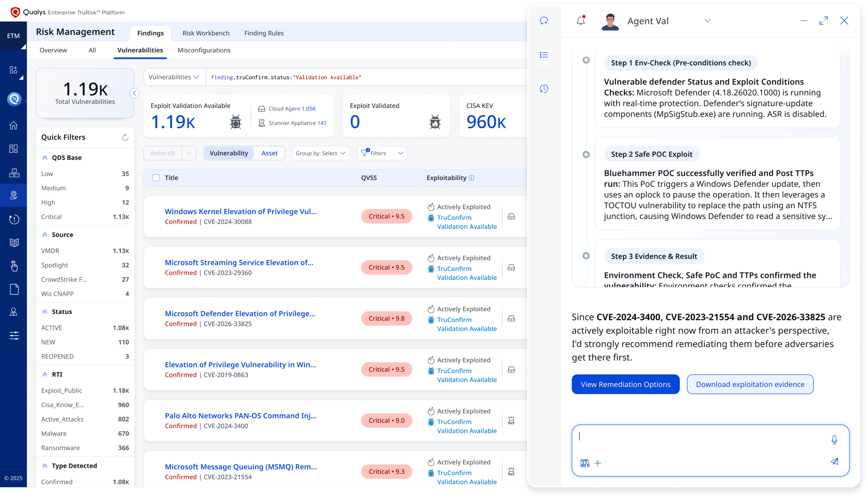Send the message with the paper plane icon
This screenshot has height=498, width=868.
[834, 461]
